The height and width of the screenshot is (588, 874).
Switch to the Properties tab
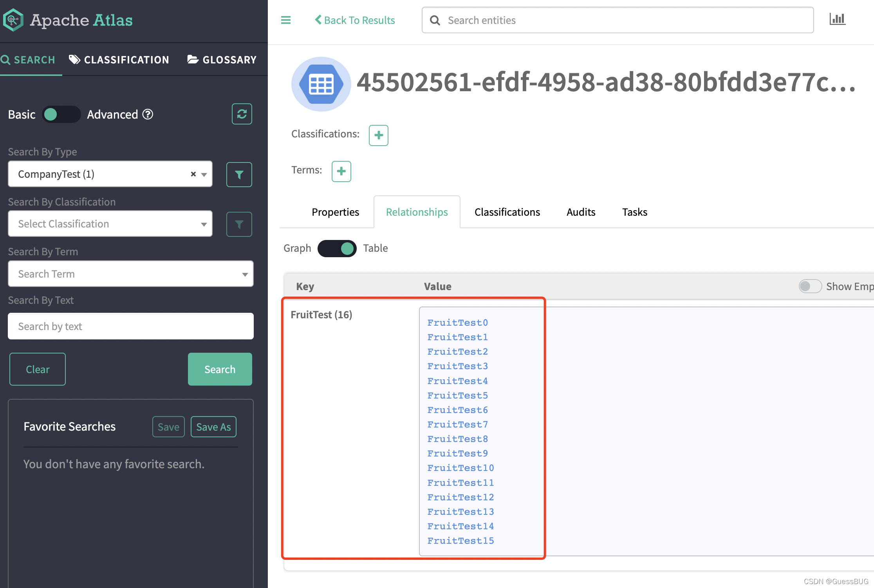pyautogui.click(x=335, y=211)
